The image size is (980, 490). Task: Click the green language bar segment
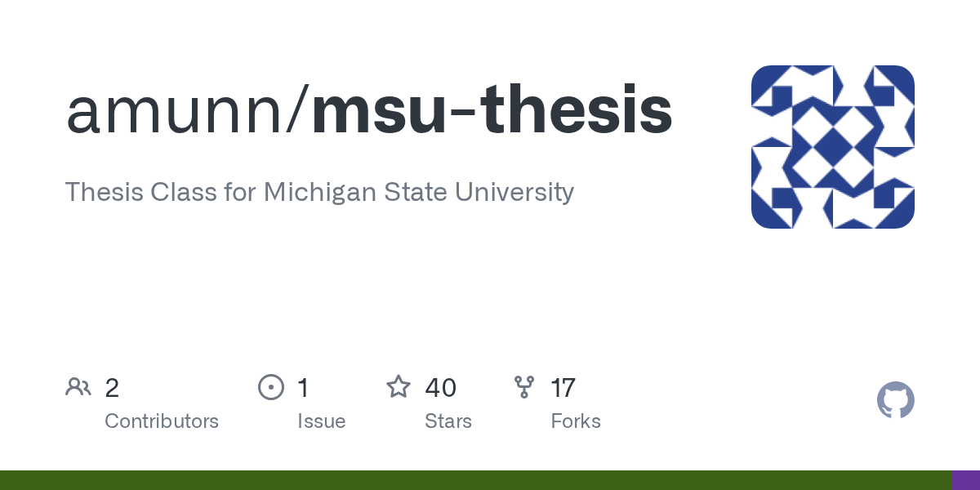[x=476, y=480]
